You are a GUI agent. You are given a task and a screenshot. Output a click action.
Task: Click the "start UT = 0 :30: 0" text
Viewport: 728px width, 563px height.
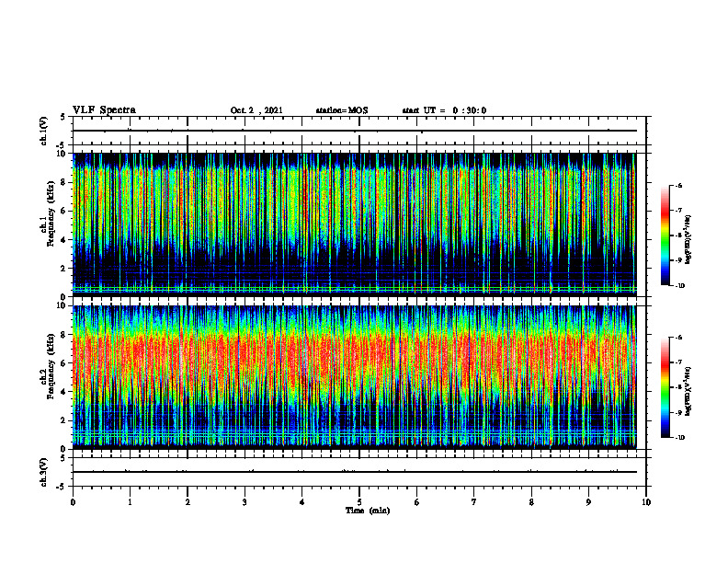tap(444, 110)
